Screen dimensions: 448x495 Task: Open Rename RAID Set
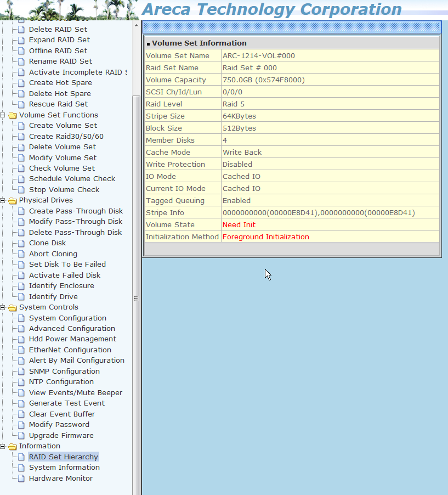click(60, 61)
